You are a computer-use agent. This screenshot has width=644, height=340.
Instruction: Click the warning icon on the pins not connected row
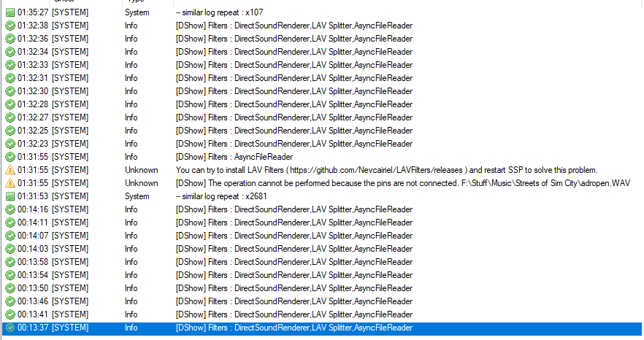[x=10, y=183]
